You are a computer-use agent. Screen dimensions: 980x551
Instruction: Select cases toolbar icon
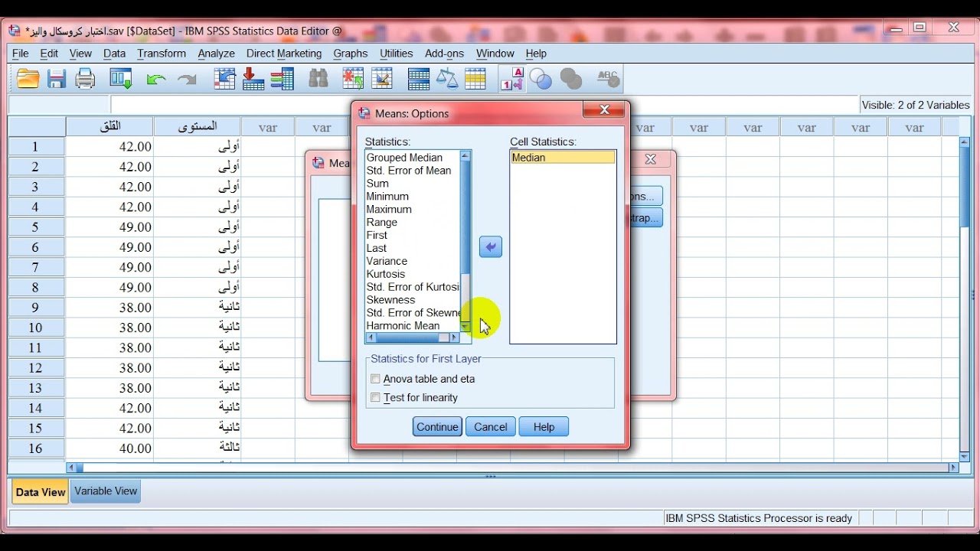475,79
